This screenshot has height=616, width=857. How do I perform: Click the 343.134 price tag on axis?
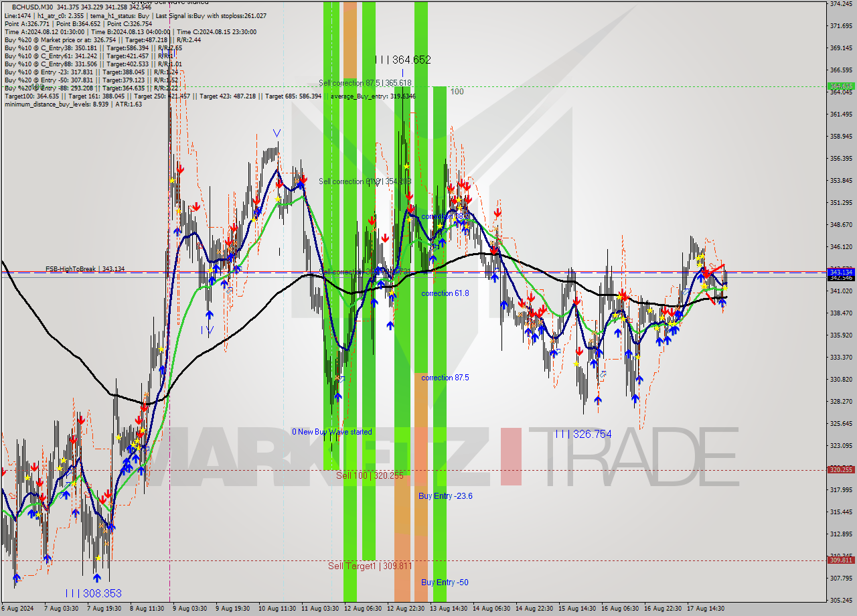[841, 273]
